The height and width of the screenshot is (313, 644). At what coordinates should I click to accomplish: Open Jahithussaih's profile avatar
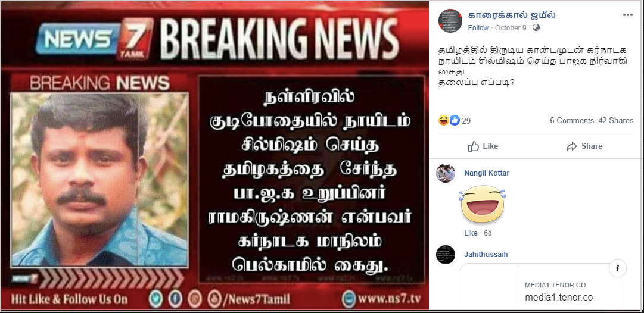446,254
